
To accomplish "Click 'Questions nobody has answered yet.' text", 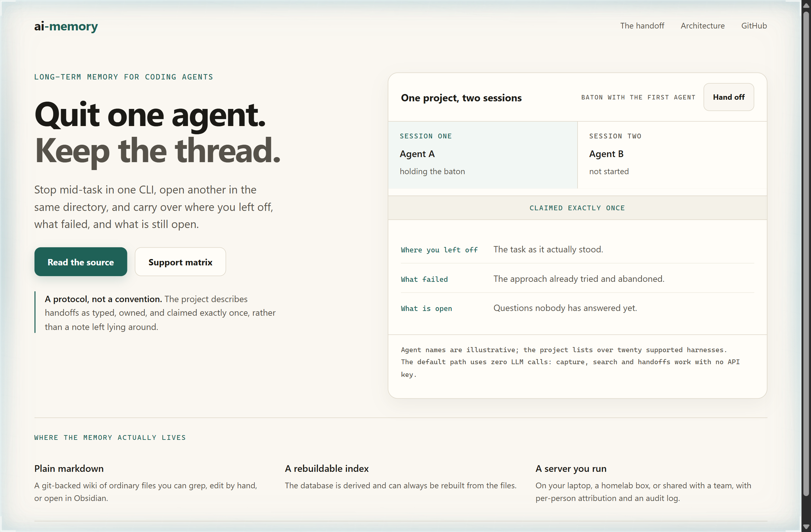I will click(x=565, y=308).
